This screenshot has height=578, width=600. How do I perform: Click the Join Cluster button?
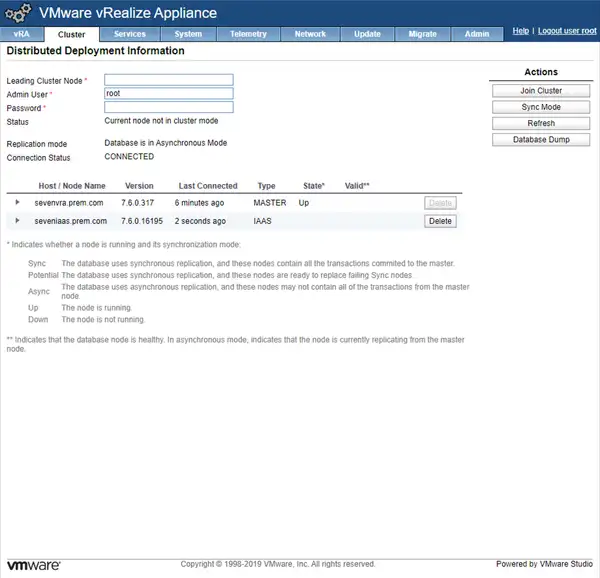click(x=541, y=91)
